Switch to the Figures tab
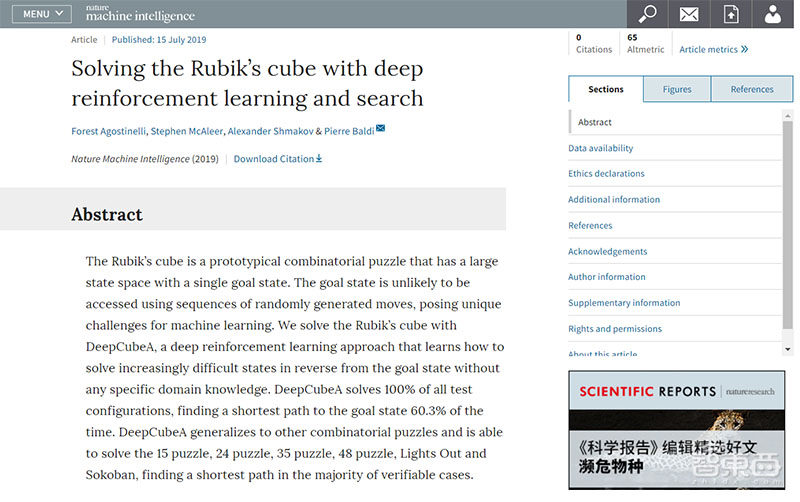Screen dimensions: 800x502 (x=676, y=89)
